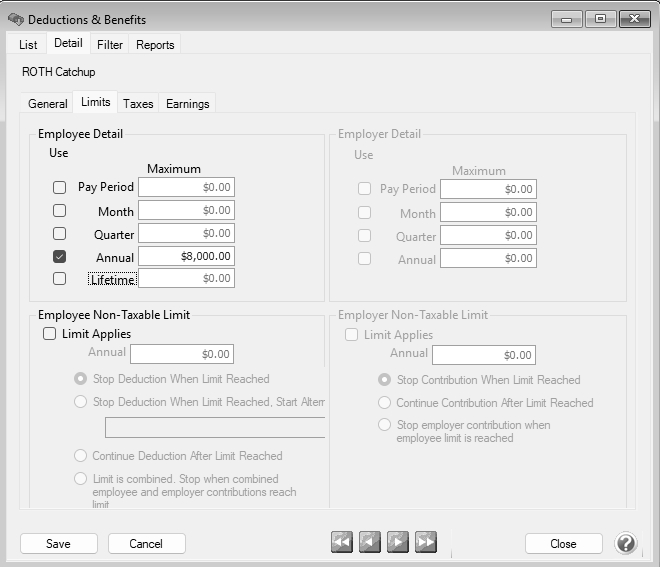The image size is (660, 567).
Task: Switch to the Filter tab
Action: 110,45
